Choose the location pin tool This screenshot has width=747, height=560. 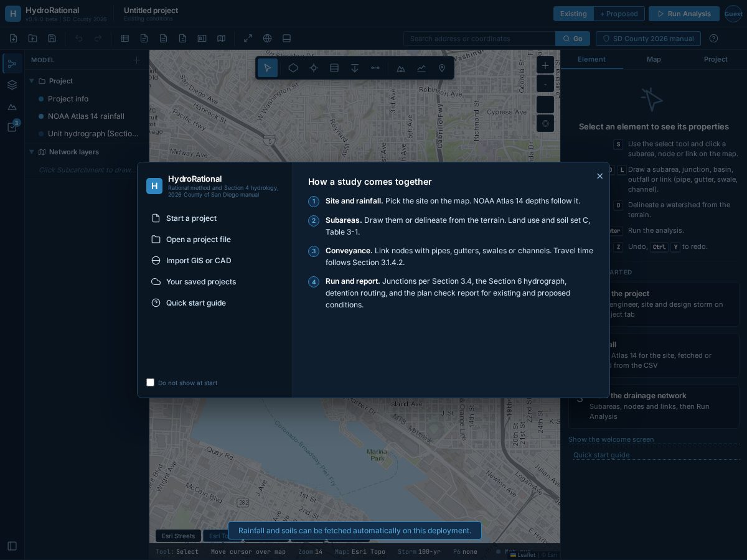coord(442,68)
